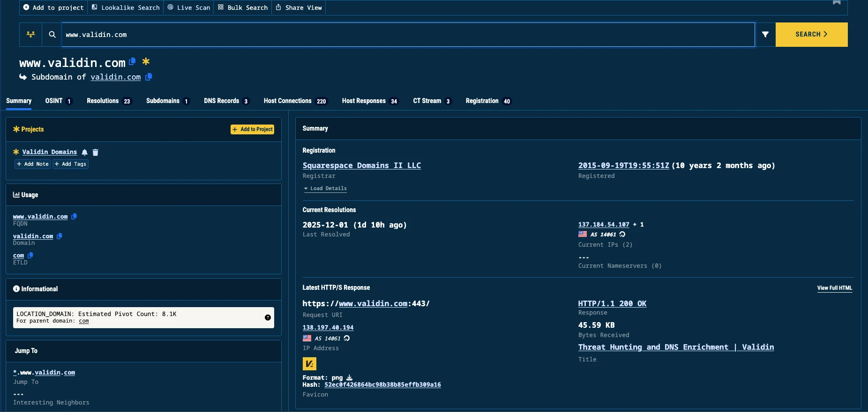Open the www.validin.com FQDN link in Usage
Image resolution: width=868 pixels, height=412 pixels.
pos(40,216)
